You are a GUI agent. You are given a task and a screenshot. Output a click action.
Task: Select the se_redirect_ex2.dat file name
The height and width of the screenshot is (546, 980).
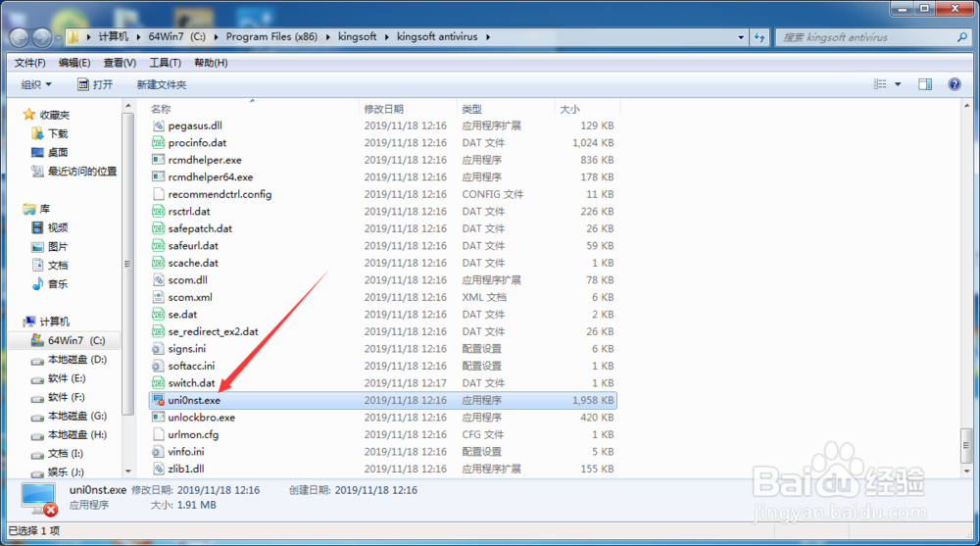213,331
